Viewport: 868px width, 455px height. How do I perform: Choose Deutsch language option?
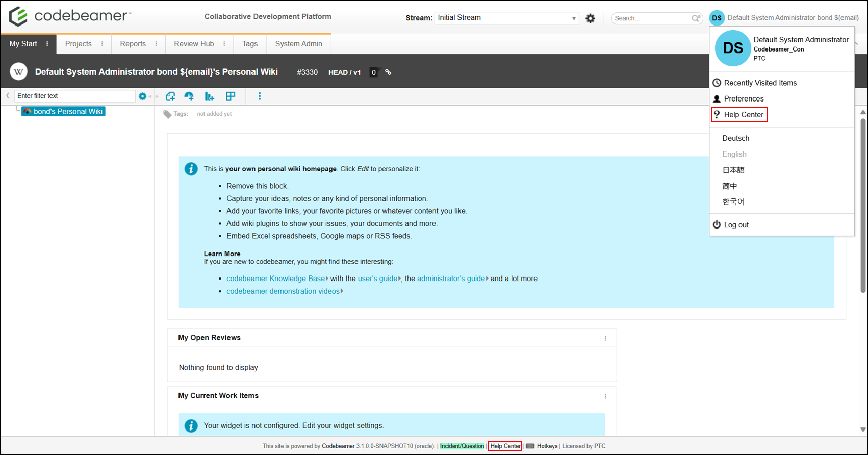coord(735,138)
